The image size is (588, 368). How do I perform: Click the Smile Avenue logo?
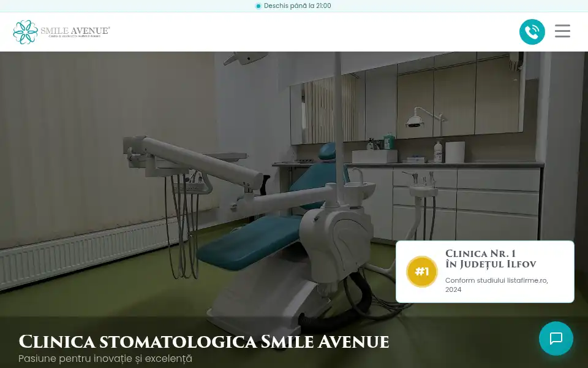click(x=61, y=32)
